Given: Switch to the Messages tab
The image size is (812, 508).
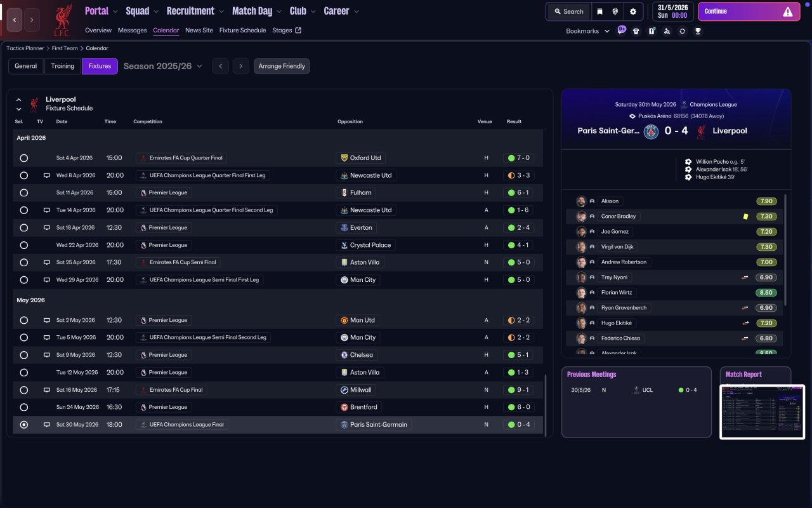Looking at the screenshot, I should click(x=132, y=30).
